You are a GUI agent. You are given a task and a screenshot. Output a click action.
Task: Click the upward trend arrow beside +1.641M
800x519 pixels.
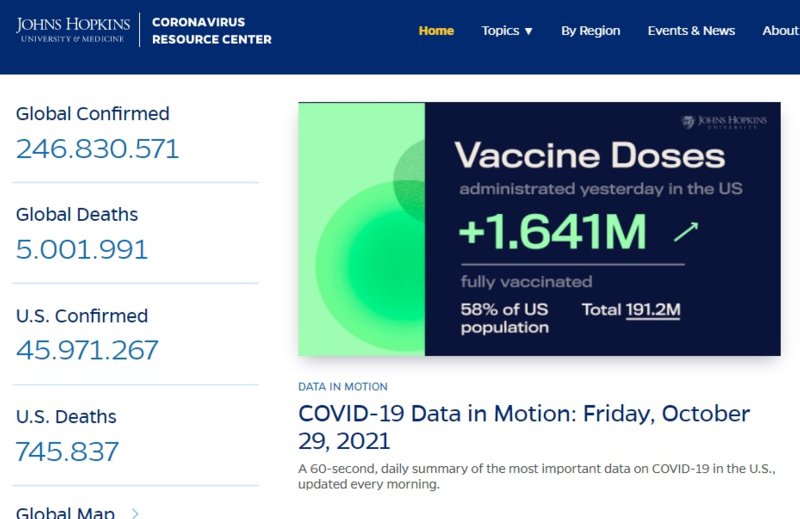pyautogui.click(x=686, y=232)
